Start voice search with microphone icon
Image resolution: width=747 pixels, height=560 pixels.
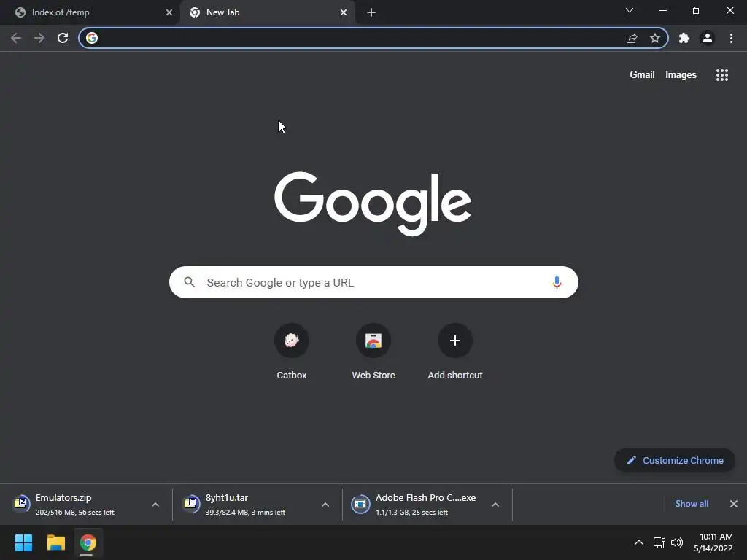[x=557, y=282]
